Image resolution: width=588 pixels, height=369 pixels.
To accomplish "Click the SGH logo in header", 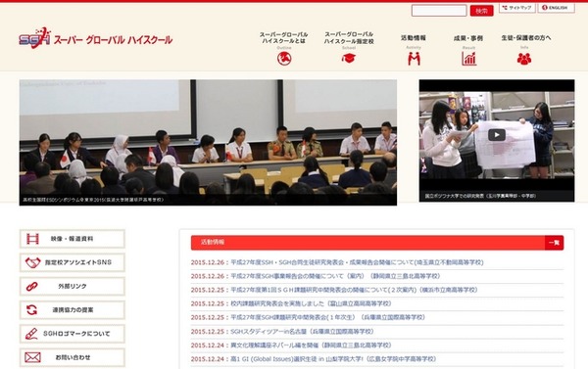I will tap(34, 38).
